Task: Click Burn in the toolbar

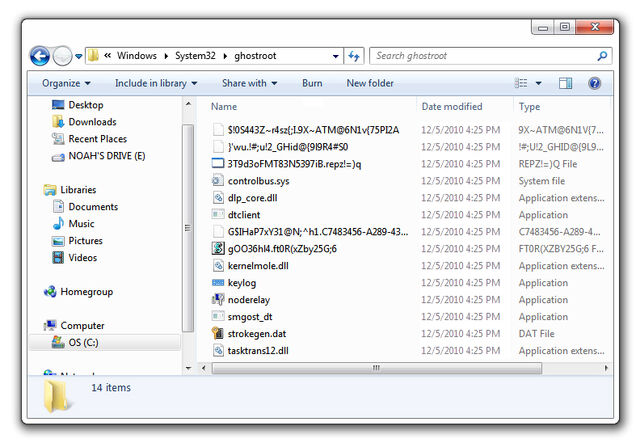Action: (x=312, y=83)
